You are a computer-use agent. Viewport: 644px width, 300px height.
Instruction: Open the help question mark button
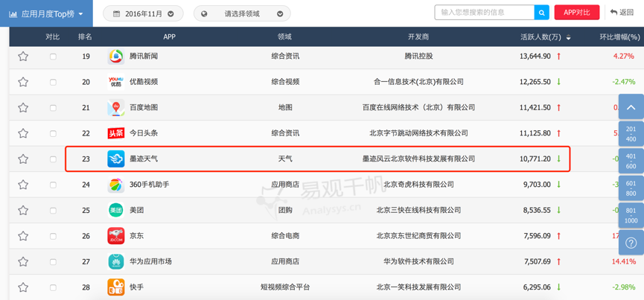tap(631, 243)
